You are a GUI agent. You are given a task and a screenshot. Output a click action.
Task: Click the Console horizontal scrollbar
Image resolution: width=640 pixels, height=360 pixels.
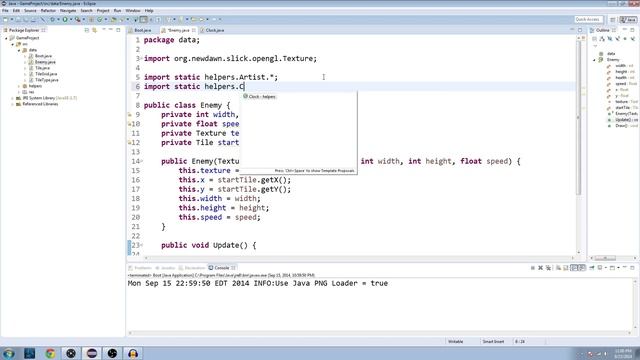point(380,333)
